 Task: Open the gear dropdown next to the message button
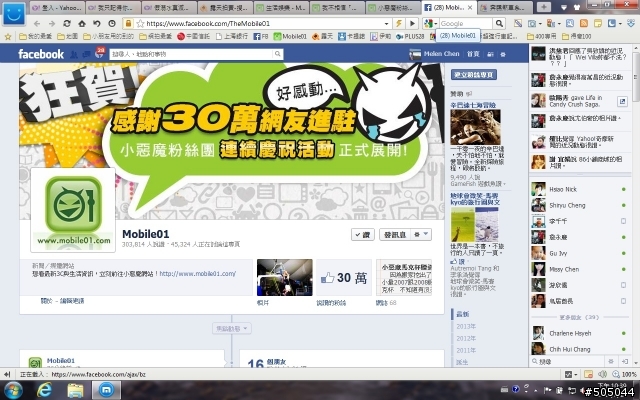(420, 234)
